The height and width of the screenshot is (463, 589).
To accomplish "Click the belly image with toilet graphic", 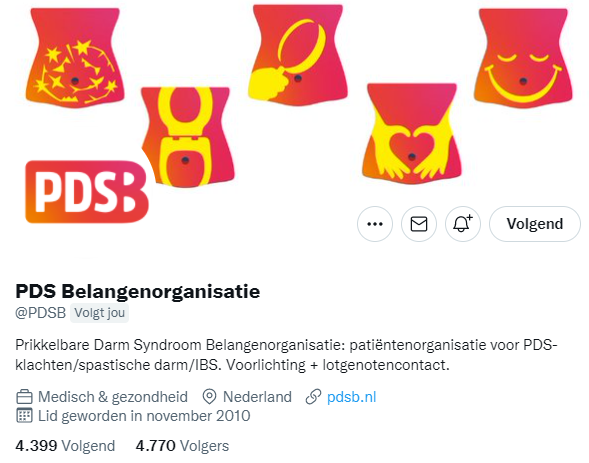I will tap(188, 137).
